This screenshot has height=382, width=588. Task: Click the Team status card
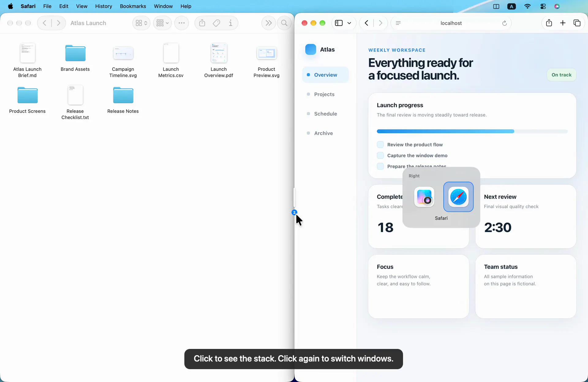tap(526, 286)
